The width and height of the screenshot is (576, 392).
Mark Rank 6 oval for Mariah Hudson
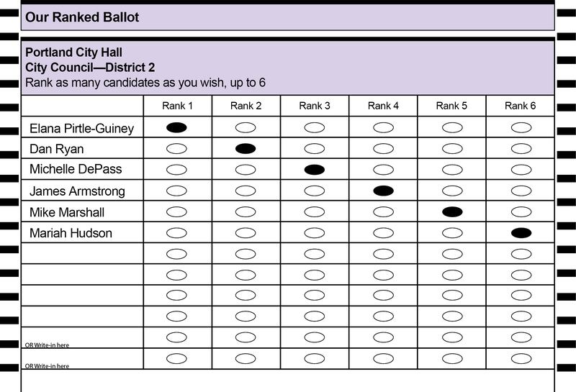pos(521,233)
